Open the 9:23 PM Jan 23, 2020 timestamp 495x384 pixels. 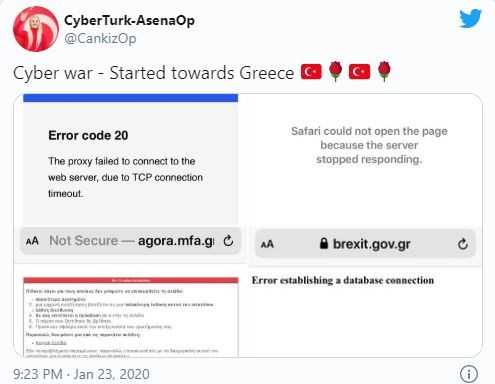81,374
